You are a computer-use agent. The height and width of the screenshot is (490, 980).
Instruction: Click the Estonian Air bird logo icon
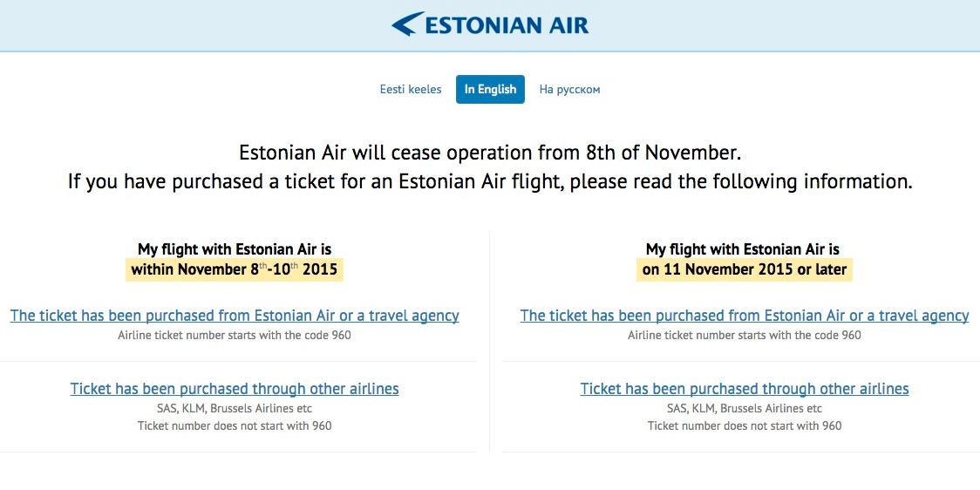(407, 24)
